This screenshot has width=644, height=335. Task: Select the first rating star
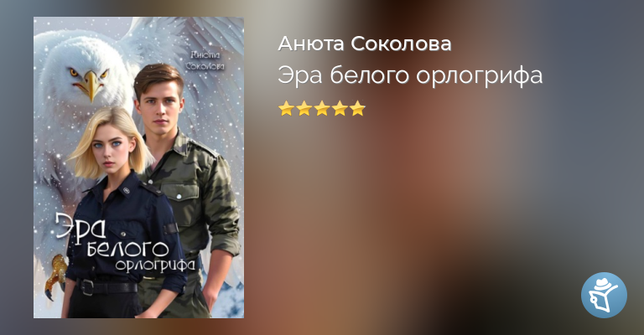[x=286, y=109]
